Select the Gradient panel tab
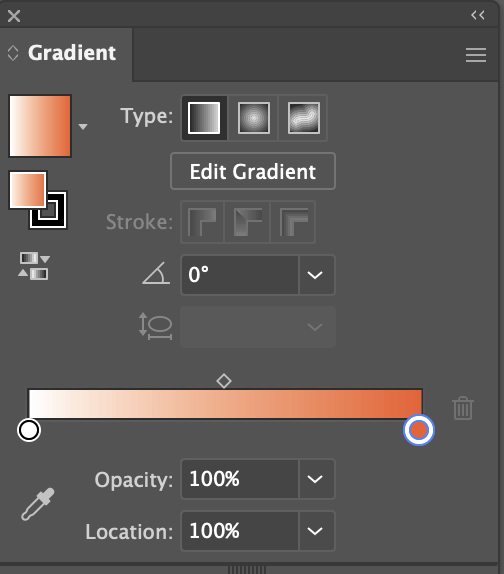Screen dimensions: 504x574 (72, 53)
